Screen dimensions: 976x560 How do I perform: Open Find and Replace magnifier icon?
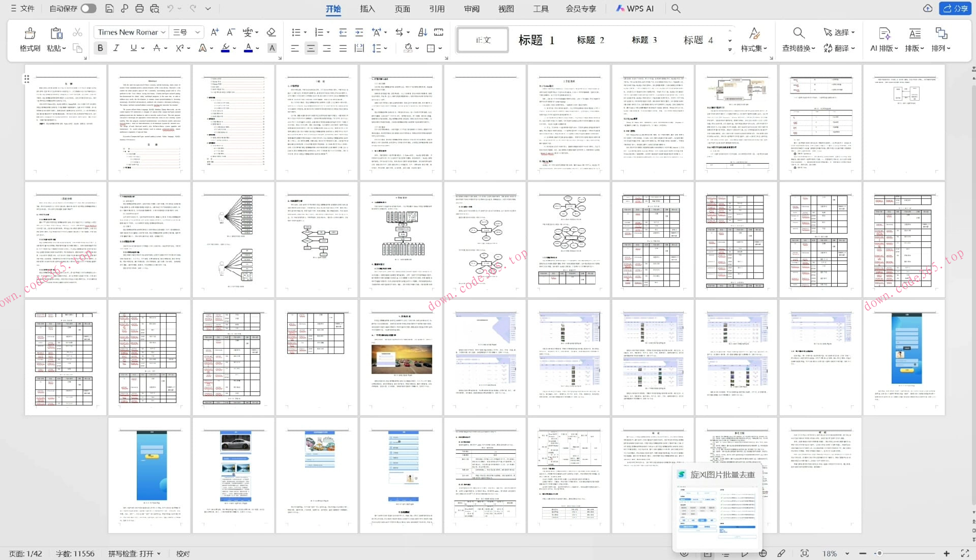pos(799,34)
